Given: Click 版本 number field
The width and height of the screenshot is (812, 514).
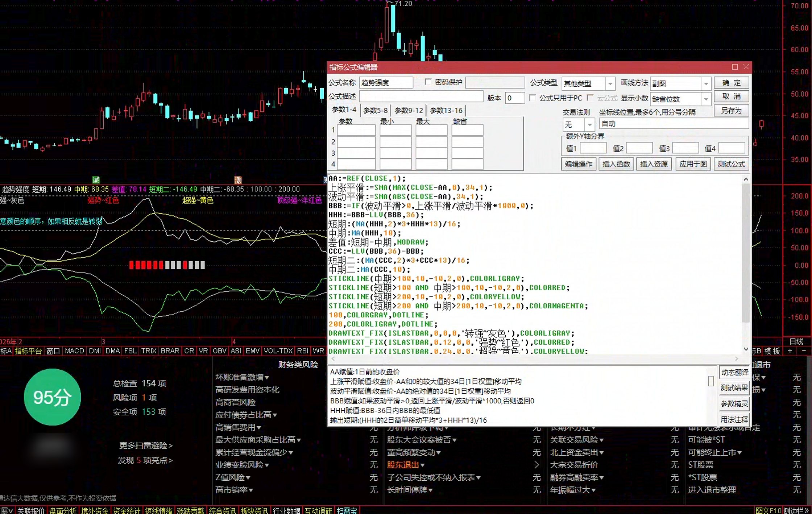Looking at the screenshot, I should 515,98.
